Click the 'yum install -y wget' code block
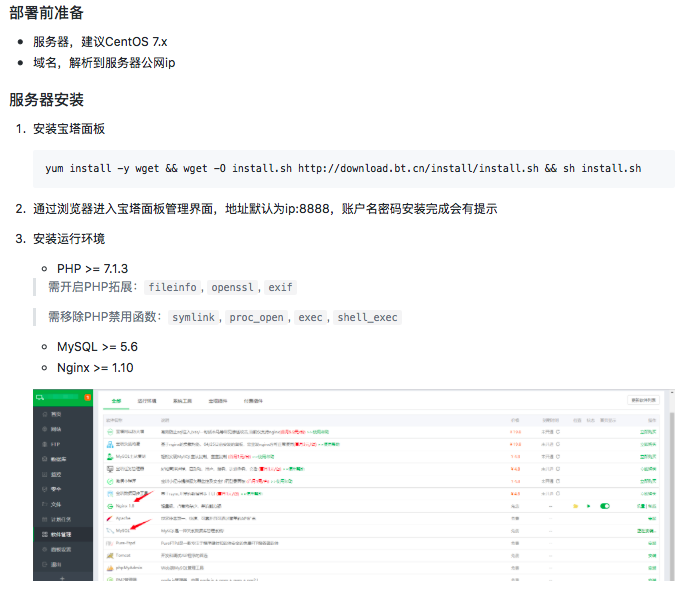 click(354, 169)
